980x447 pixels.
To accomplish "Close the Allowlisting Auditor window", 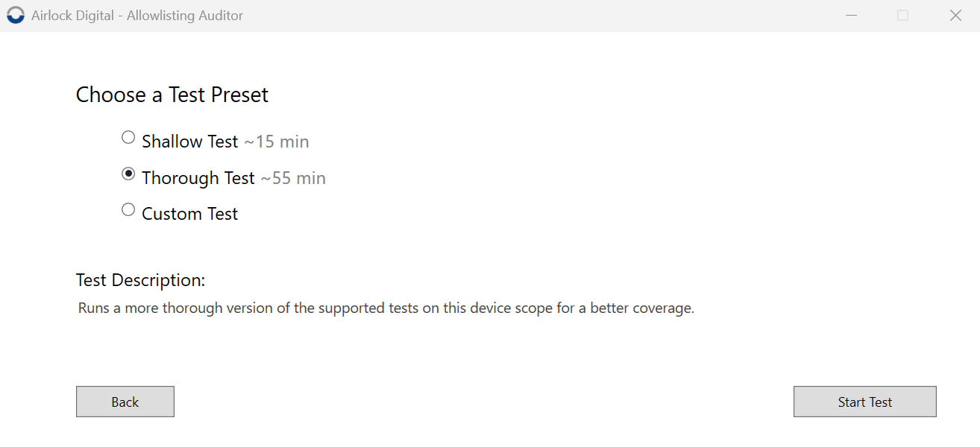I will click(955, 16).
